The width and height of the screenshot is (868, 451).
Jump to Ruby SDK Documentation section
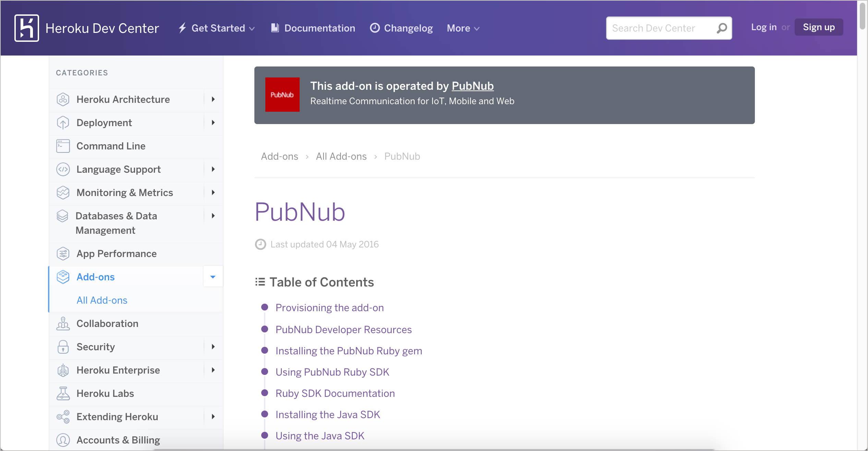pyautogui.click(x=335, y=393)
